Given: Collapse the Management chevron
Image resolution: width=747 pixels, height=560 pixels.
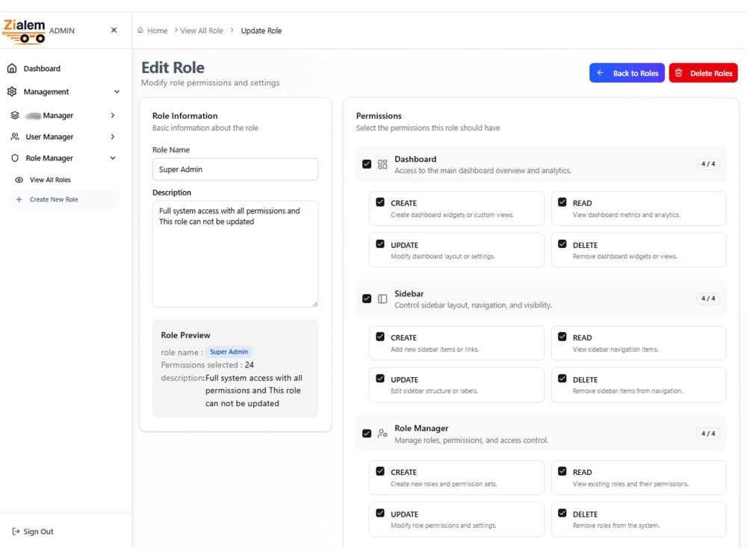Looking at the screenshot, I should point(117,91).
